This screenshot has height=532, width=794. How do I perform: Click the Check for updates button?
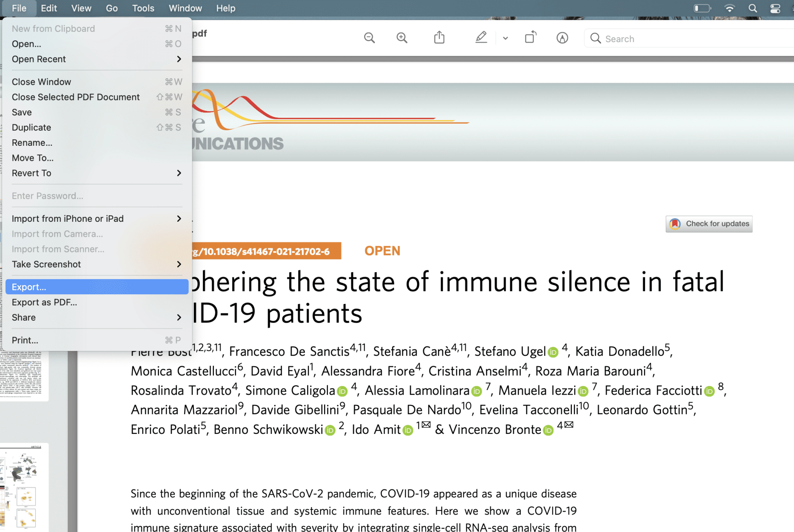tap(710, 223)
